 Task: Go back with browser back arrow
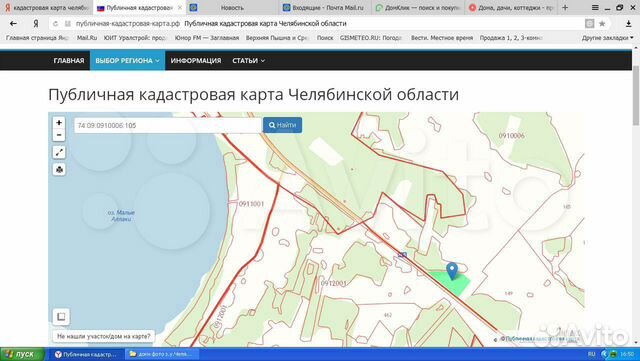[x=13, y=24]
